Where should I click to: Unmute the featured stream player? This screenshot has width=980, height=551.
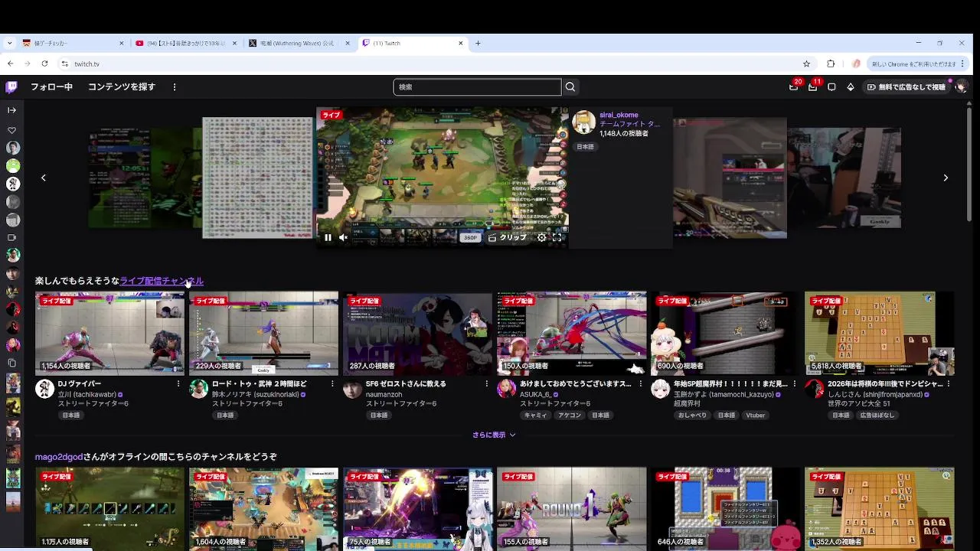coord(343,237)
